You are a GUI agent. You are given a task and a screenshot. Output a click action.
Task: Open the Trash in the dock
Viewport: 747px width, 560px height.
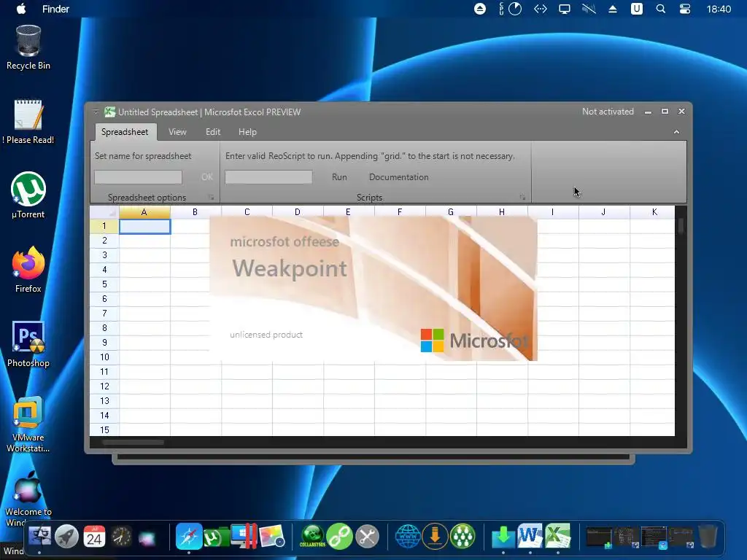708,536
